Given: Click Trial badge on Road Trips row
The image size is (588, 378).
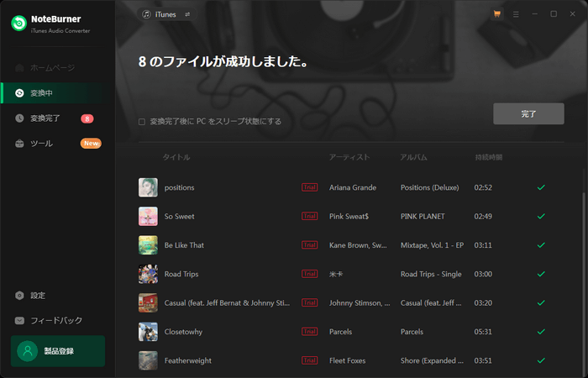Looking at the screenshot, I should [x=309, y=274].
